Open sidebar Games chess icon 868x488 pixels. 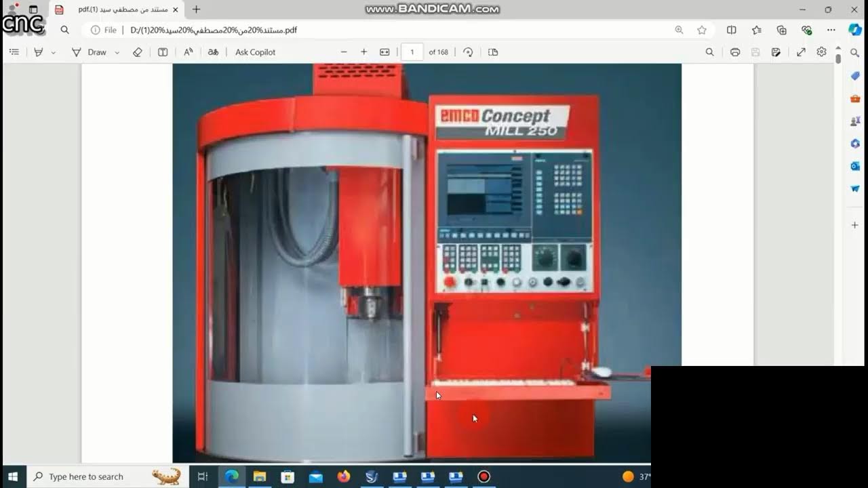(x=855, y=121)
